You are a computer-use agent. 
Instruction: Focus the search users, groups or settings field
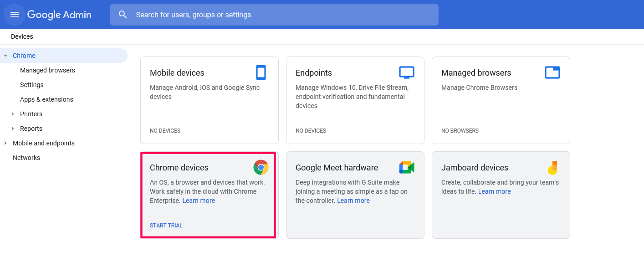pyautogui.click(x=282, y=15)
